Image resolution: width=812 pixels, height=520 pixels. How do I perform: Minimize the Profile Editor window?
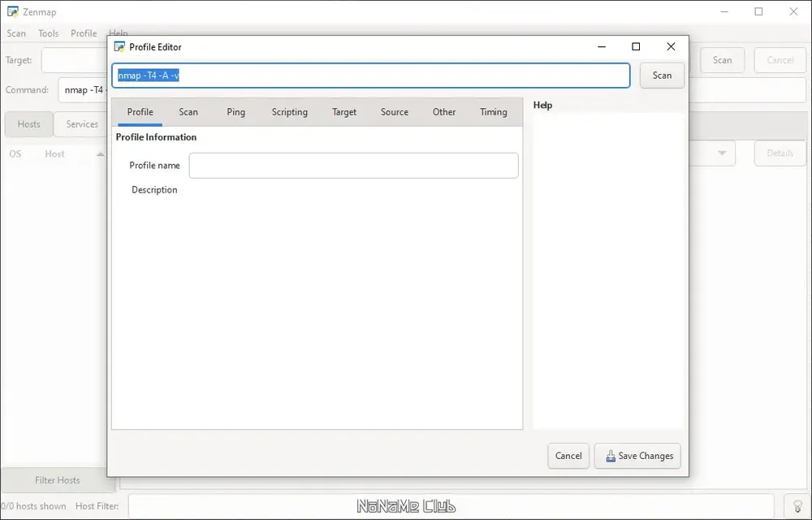pos(602,46)
